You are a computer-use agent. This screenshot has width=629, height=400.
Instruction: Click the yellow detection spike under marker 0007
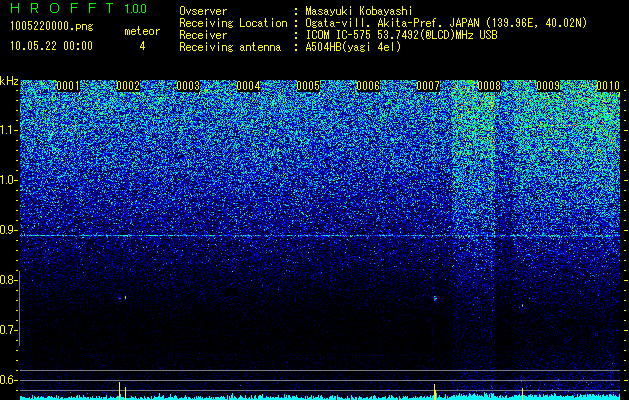tap(435, 392)
